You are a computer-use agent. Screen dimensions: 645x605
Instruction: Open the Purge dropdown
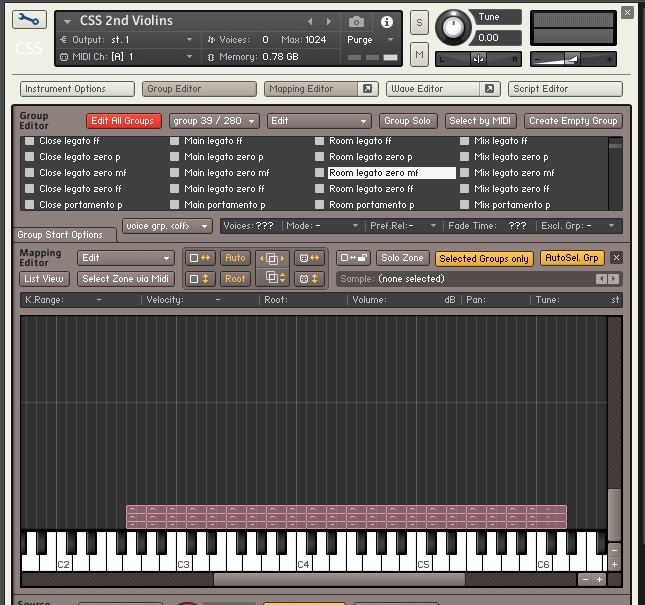(370, 40)
